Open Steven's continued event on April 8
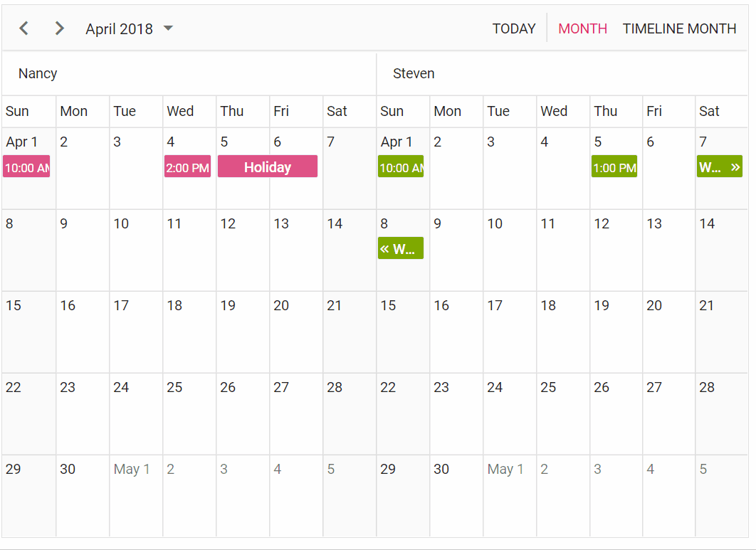The height and width of the screenshot is (550, 756). point(401,248)
